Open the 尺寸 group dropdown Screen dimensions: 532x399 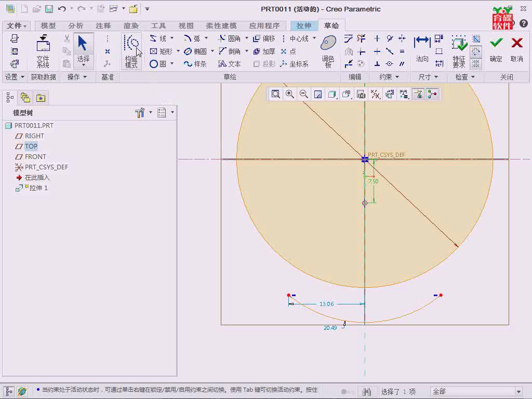[x=428, y=77]
